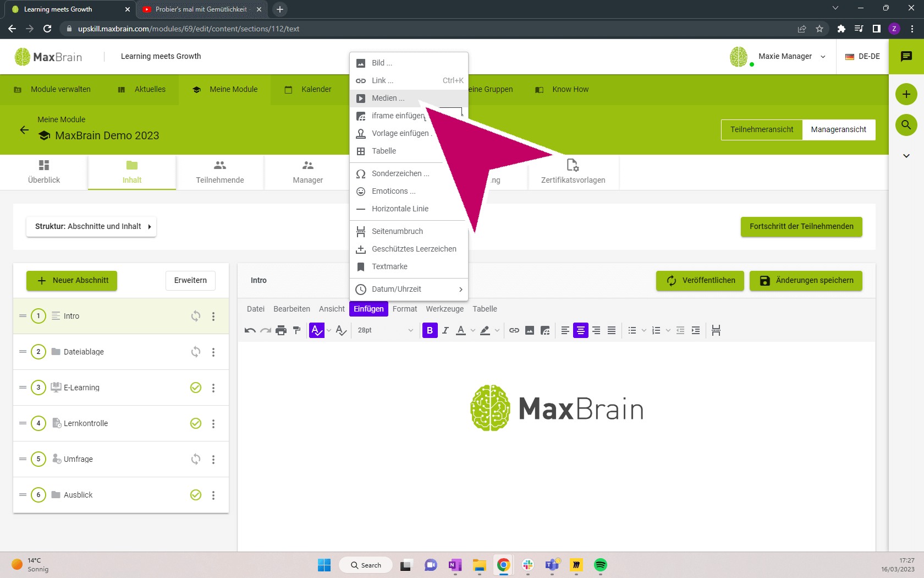Screen dimensions: 924x578
Task: Open the highlight color picker arrow
Action: (497, 330)
